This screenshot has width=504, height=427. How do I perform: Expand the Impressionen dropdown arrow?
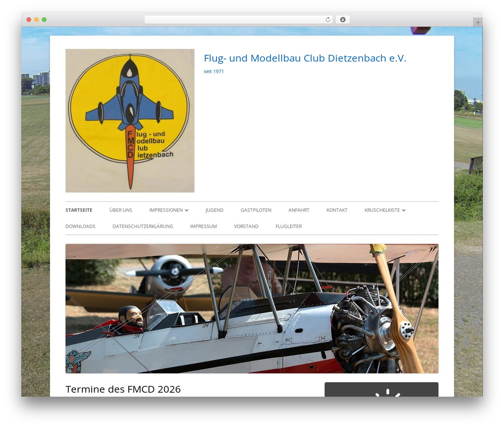tap(187, 210)
